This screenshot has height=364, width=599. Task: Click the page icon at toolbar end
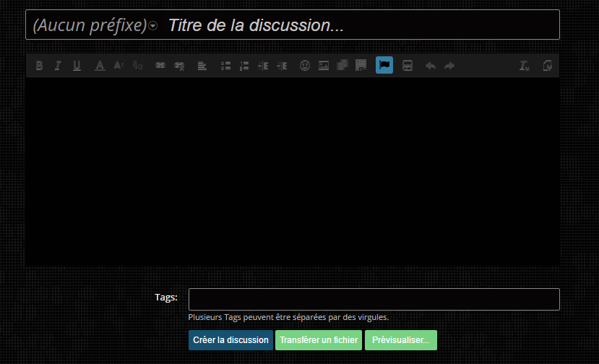(x=547, y=66)
